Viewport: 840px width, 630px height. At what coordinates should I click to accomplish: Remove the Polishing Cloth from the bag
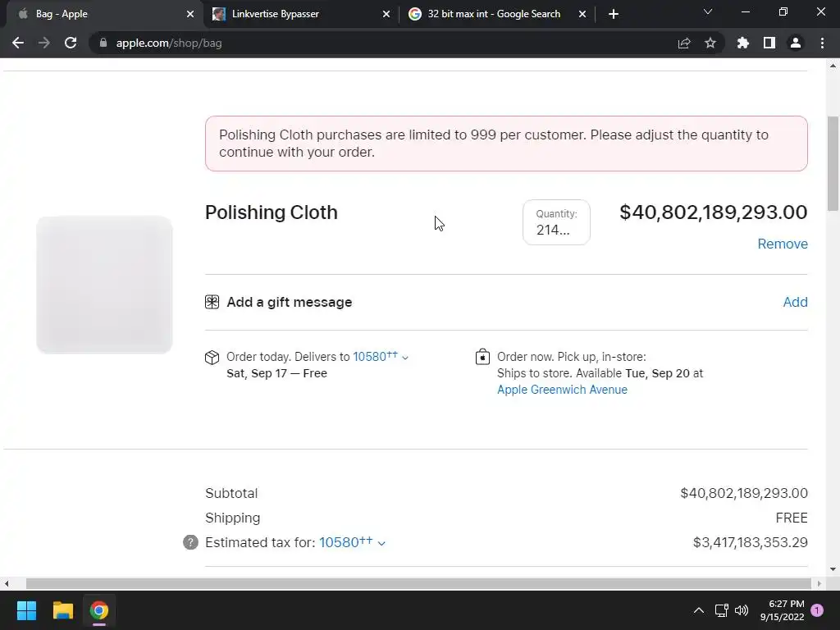782,244
